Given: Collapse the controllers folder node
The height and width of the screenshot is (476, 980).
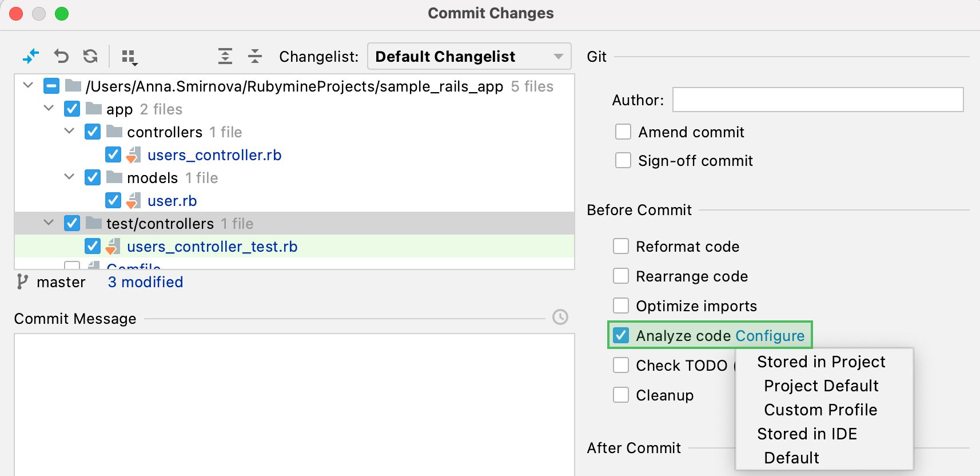Looking at the screenshot, I should click(x=69, y=131).
